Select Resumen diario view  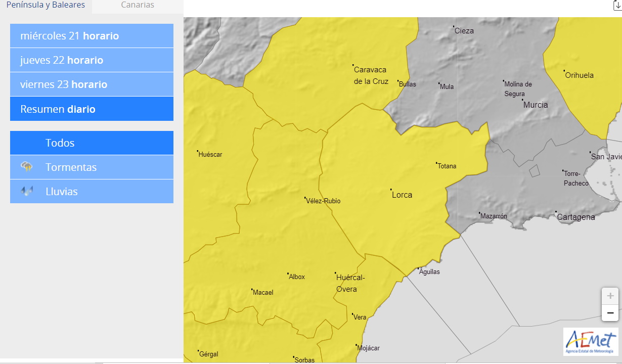tap(92, 109)
